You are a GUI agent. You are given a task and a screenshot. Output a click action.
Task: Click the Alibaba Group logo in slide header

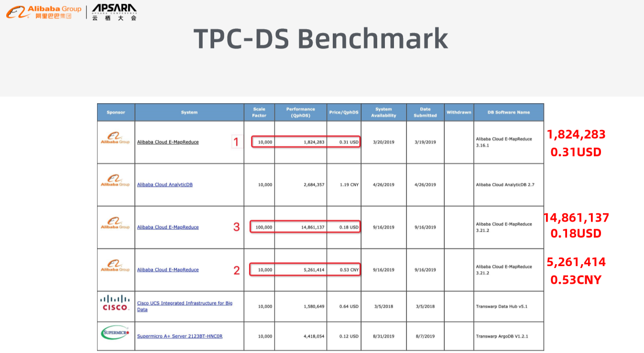44,12
